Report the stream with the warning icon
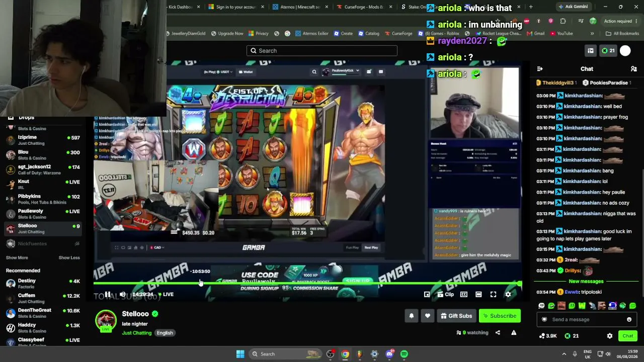 click(514, 332)
